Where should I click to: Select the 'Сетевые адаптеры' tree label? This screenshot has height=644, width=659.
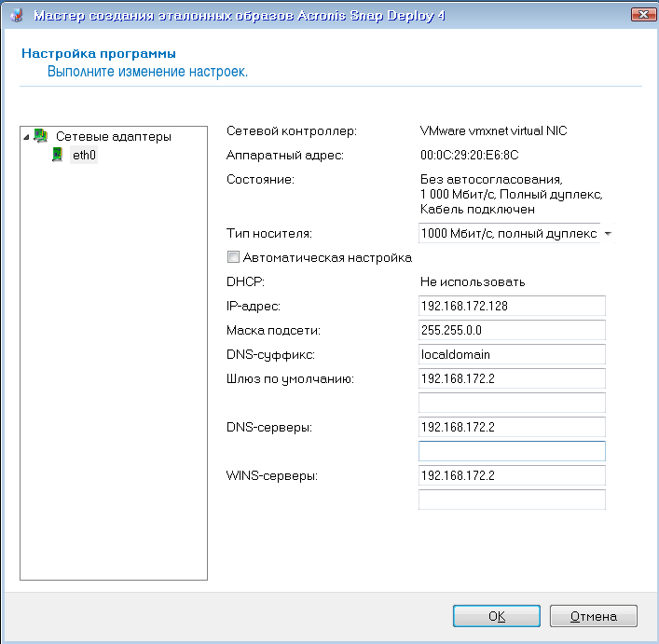[113, 136]
